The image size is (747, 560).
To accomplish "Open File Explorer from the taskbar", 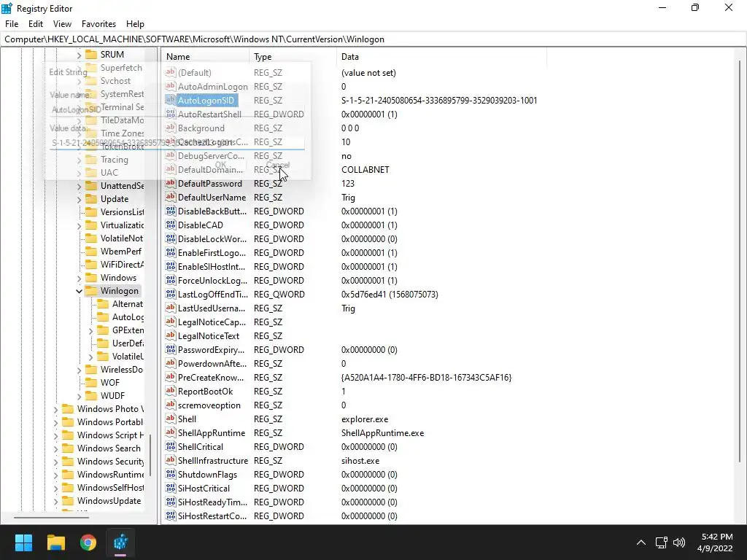I will [55, 542].
